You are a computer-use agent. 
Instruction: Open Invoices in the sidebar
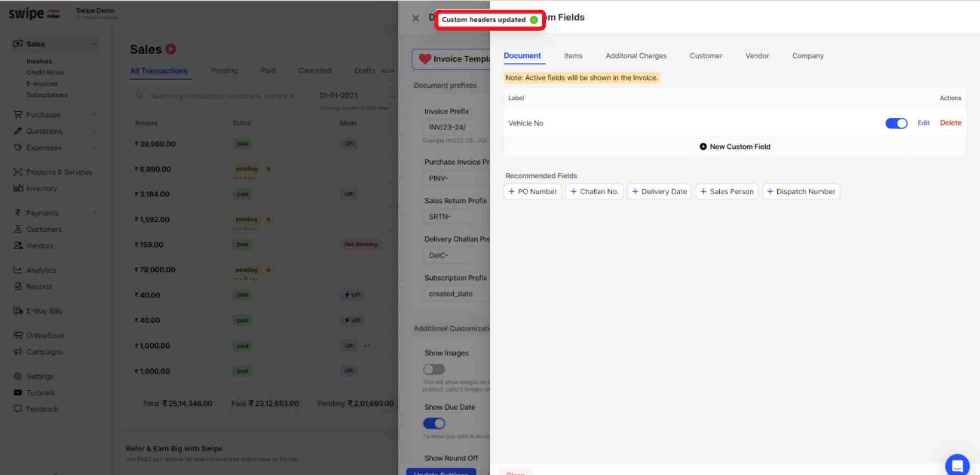pos(39,61)
